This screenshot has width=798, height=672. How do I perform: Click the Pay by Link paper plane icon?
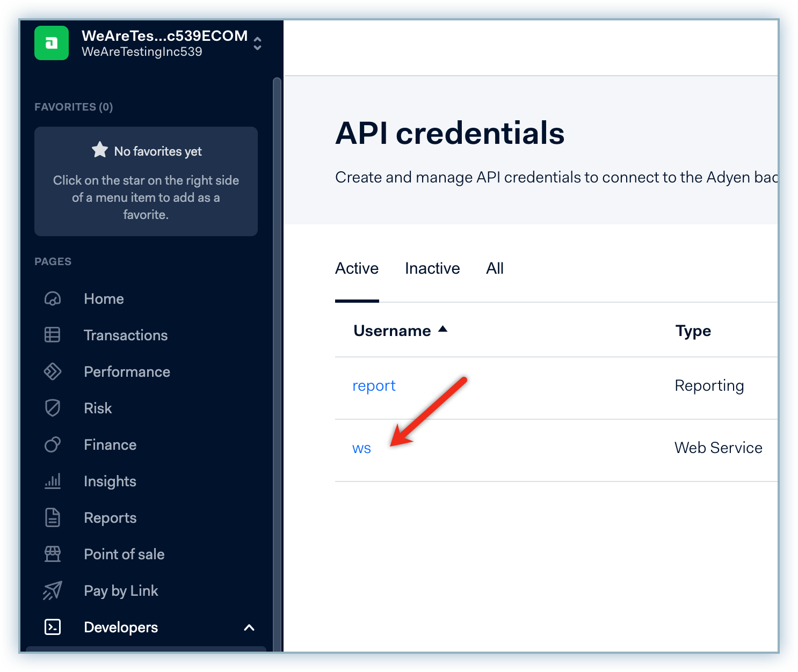tap(53, 590)
